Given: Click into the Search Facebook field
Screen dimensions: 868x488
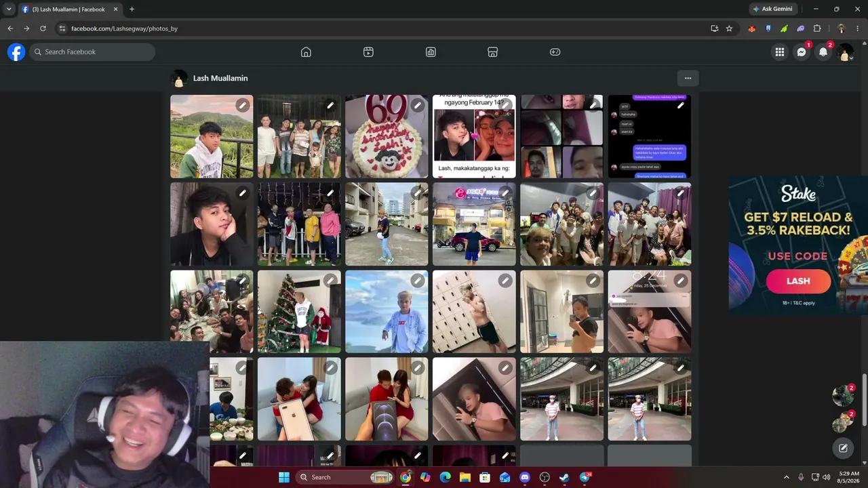Looking at the screenshot, I should pos(93,52).
